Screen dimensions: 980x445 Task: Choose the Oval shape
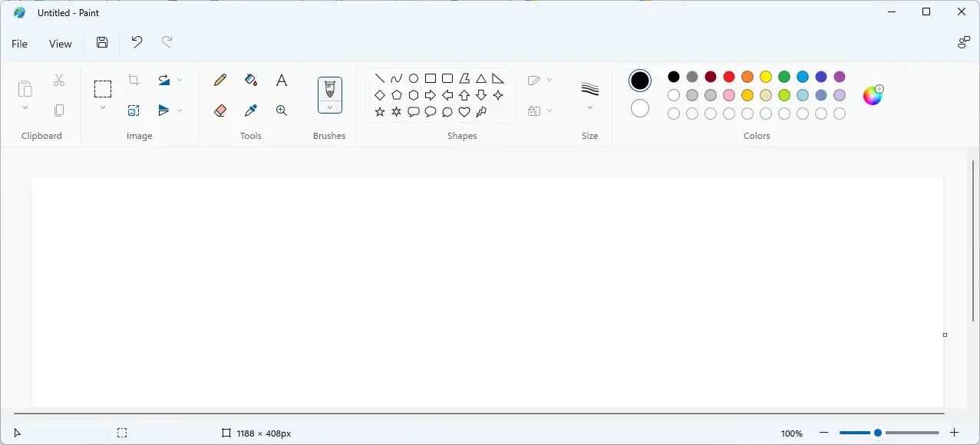point(414,78)
